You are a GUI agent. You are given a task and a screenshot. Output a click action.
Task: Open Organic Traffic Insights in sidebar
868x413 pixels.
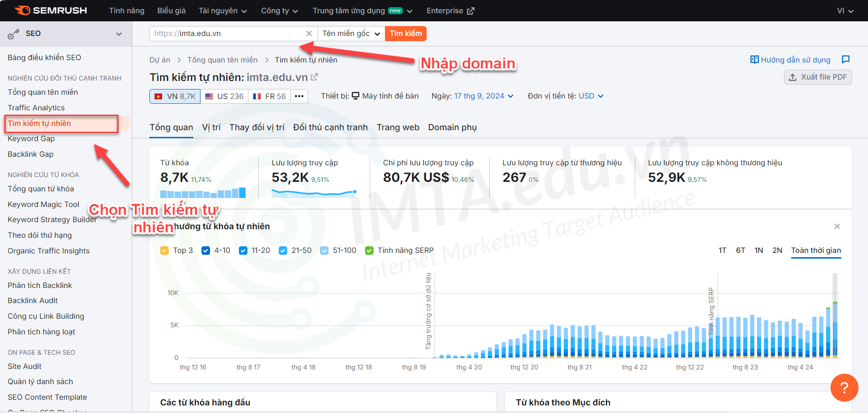click(x=49, y=251)
